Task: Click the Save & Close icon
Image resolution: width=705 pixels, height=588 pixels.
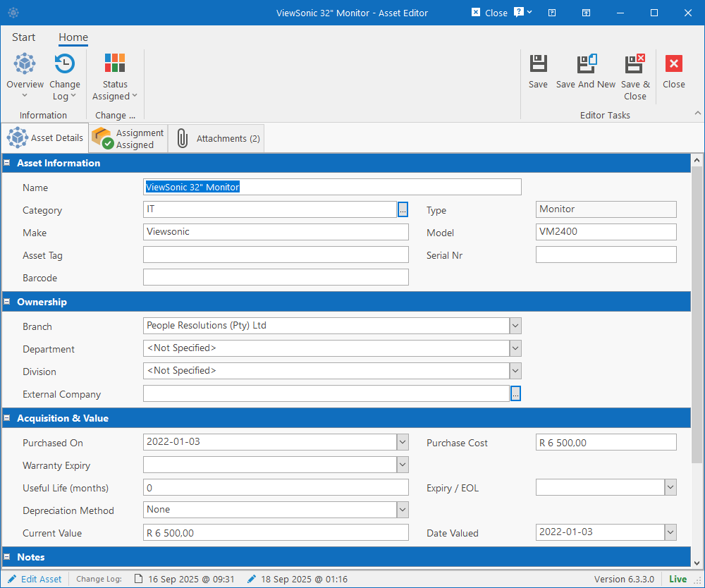Action: click(x=635, y=63)
